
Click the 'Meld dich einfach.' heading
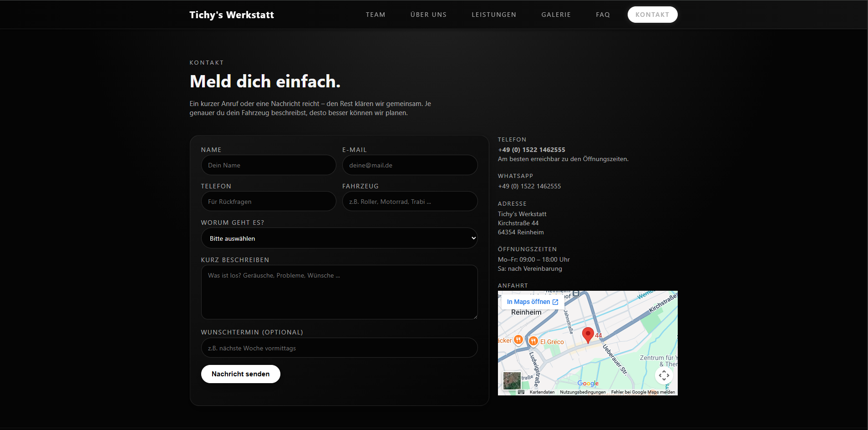click(265, 81)
